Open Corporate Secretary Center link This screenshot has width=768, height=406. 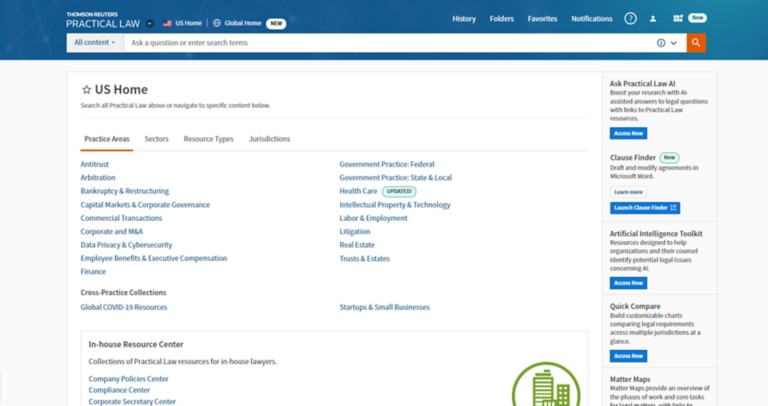point(132,401)
